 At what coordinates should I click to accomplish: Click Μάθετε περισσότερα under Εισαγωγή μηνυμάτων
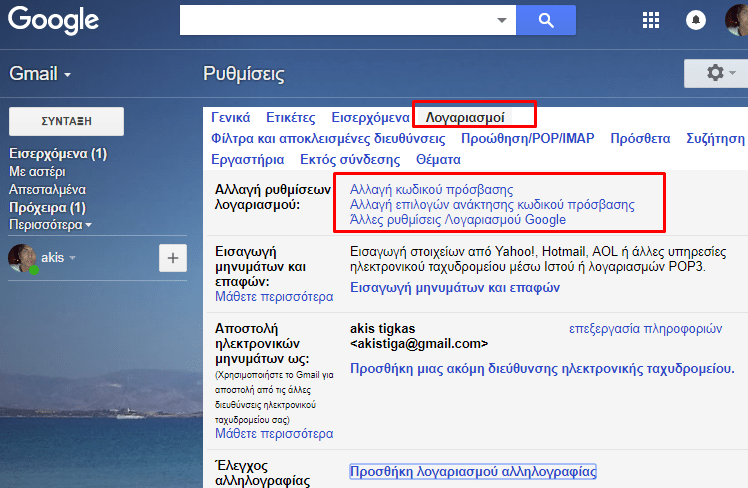point(274,297)
